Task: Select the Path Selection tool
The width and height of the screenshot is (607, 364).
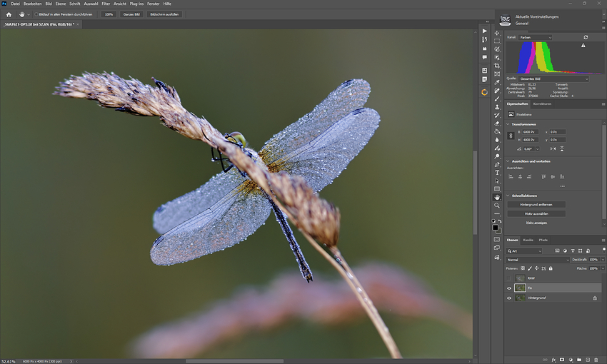Action: click(497, 181)
